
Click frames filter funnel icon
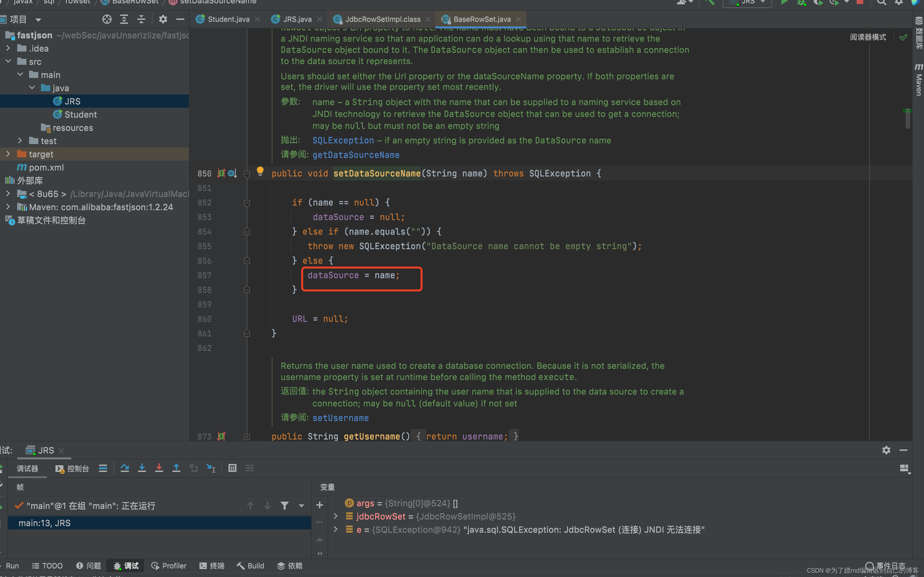[284, 506]
